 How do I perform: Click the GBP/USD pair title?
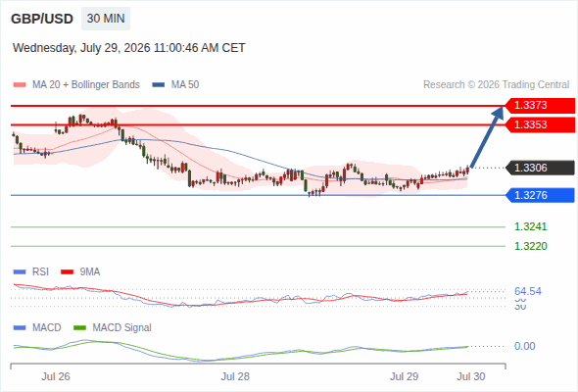point(42,19)
